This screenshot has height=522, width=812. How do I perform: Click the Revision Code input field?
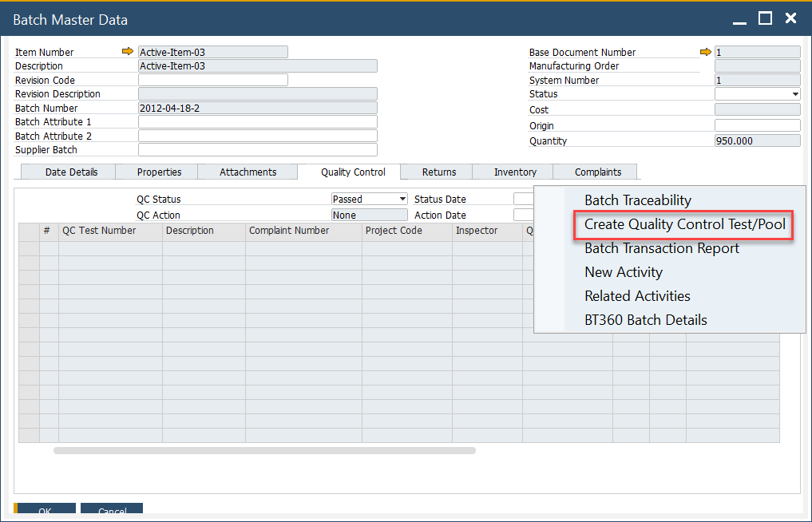(212, 80)
